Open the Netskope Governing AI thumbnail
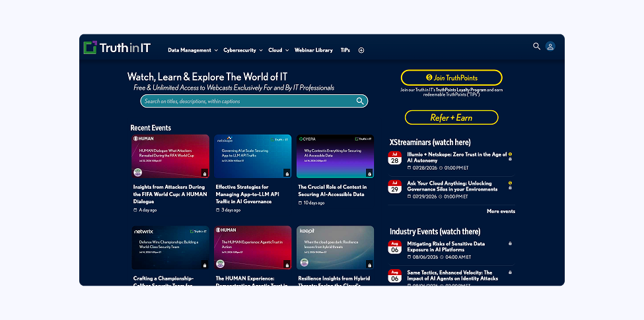This screenshot has height=320, width=644. [x=252, y=156]
